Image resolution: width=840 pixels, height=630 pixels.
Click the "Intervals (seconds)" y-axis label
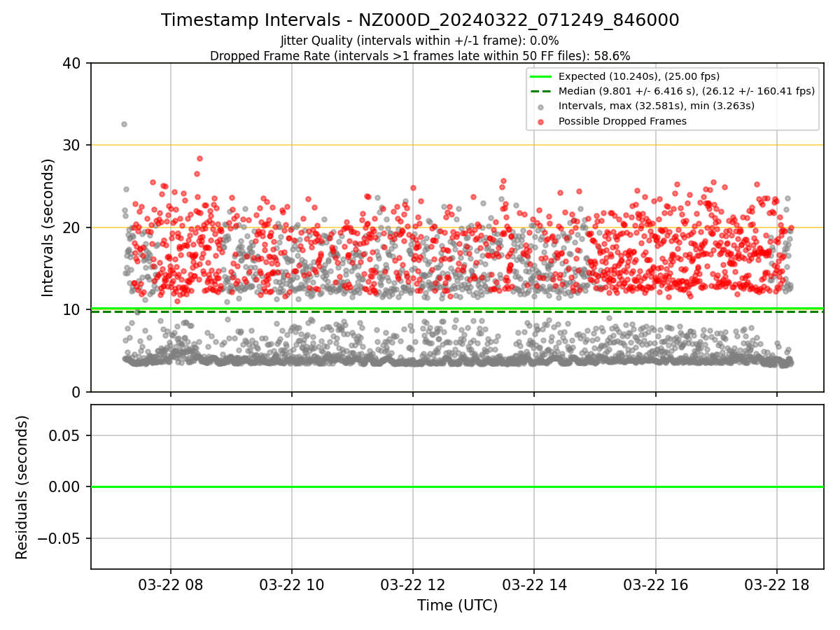click(48, 227)
